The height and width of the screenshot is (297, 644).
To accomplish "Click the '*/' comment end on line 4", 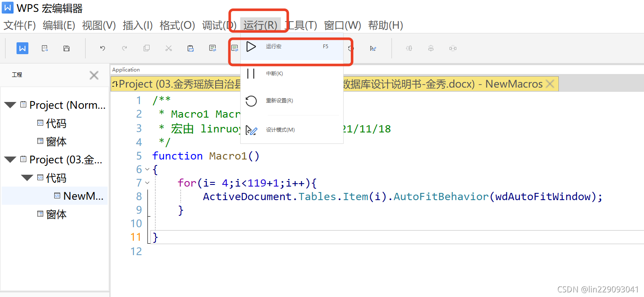I will [165, 142].
